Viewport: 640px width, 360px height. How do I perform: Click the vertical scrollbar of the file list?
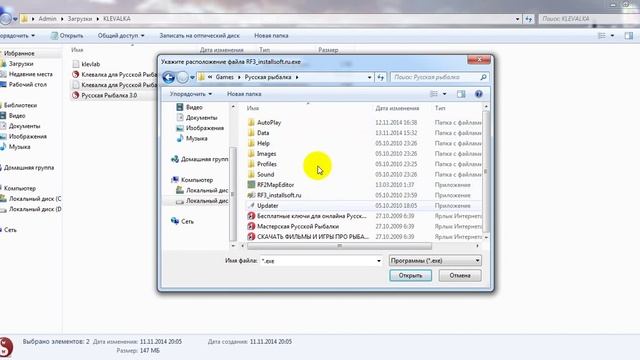pyautogui.click(x=486, y=171)
